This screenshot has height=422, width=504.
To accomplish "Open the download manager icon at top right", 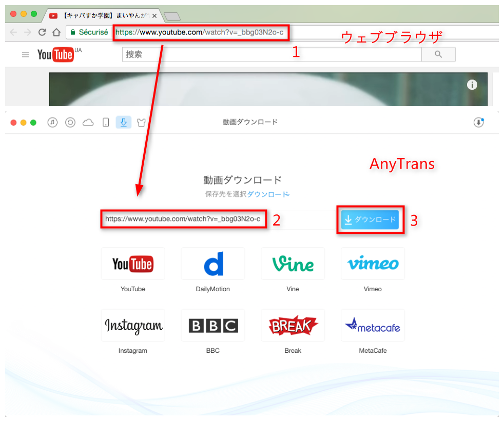I will 479,123.
